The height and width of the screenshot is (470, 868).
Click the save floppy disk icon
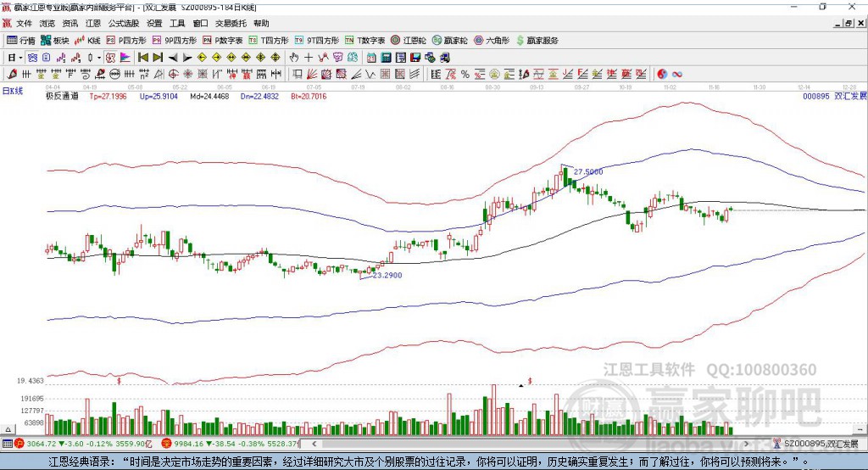pyautogui.click(x=415, y=58)
